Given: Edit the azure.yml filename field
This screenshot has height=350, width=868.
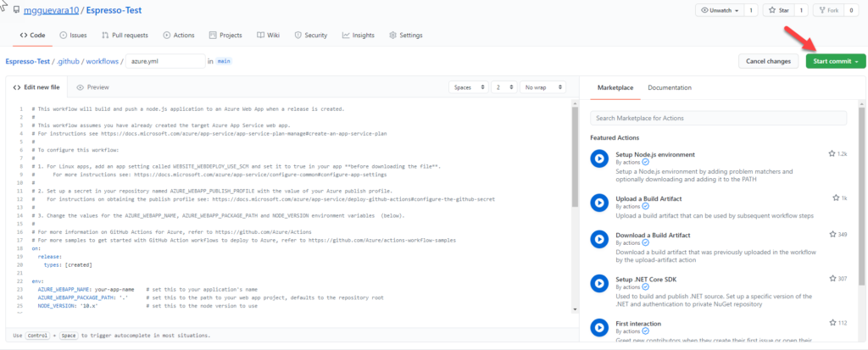Looking at the screenshot, I should (x=165, y=62).
